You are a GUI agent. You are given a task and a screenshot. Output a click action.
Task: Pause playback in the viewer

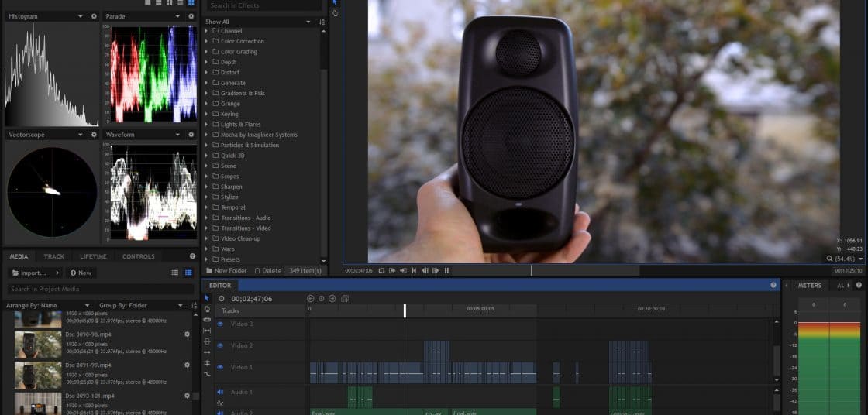pyautogui.click(x=446, y=270)
